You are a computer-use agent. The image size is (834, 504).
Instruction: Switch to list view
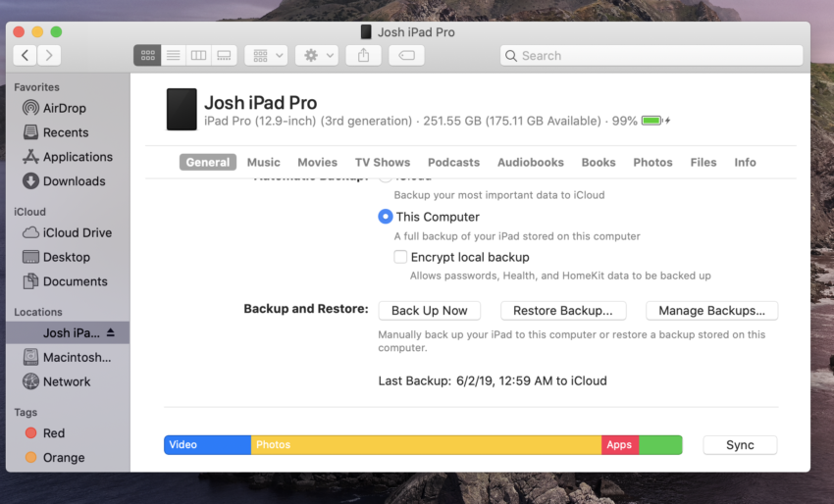[174, 55]
